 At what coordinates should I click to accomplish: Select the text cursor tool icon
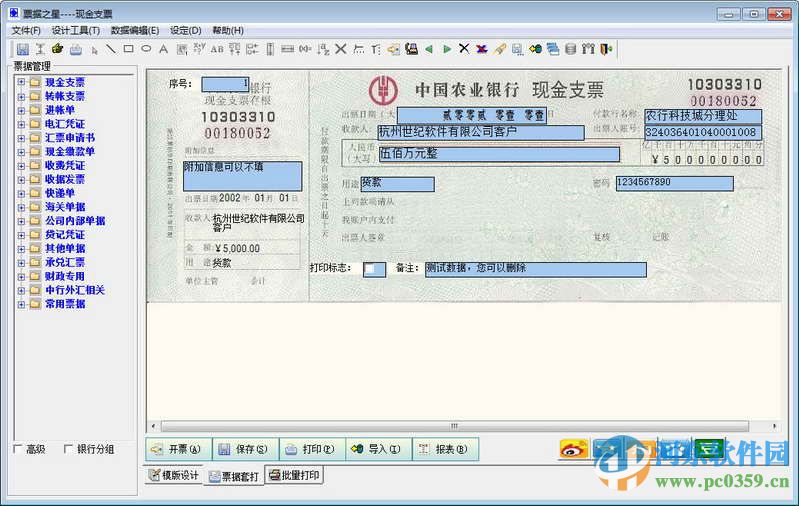pos(40,49)
